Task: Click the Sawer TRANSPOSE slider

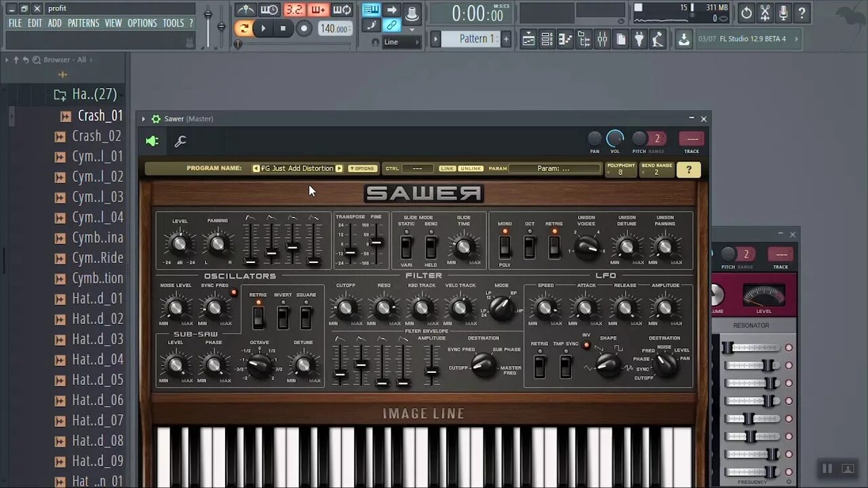Action: pyautogui.click(x=350, y=244)
